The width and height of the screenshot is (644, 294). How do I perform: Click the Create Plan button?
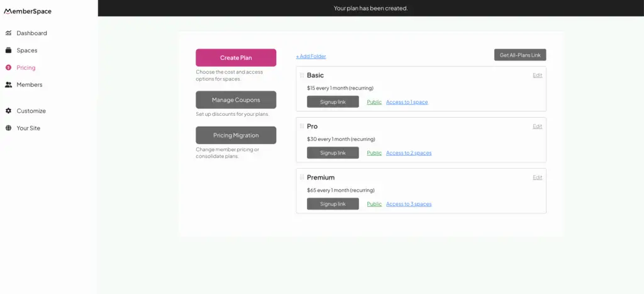click(x=236, y=57)
